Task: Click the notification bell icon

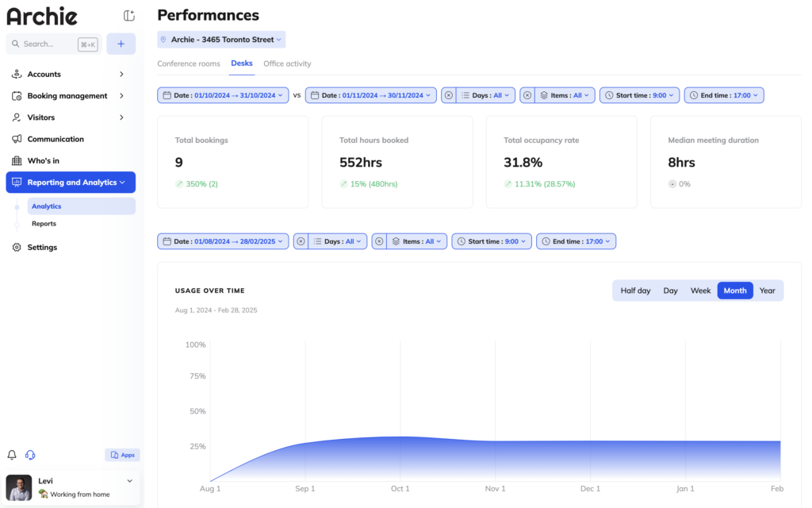Action: [x=11, y=455]
